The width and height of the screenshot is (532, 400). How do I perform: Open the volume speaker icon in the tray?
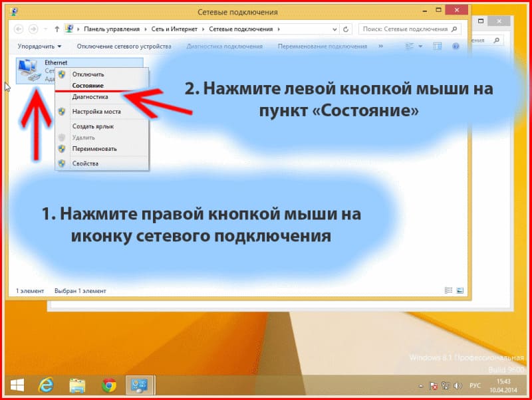[458, 386]
